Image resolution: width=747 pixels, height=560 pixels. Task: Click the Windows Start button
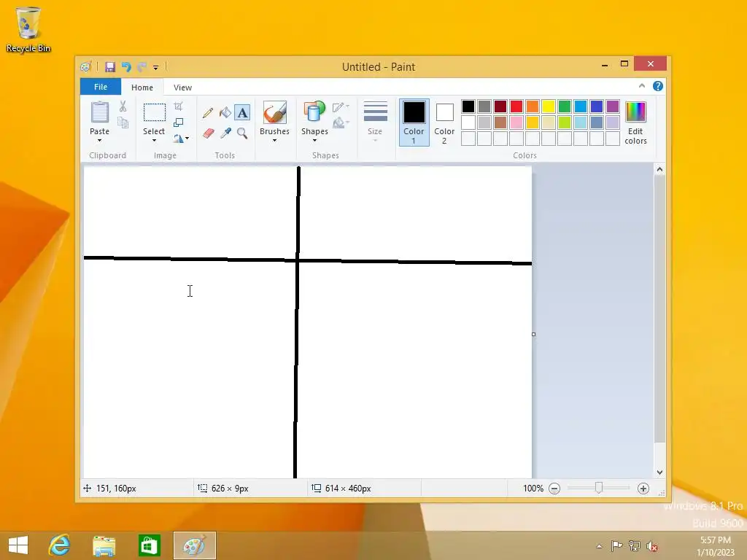coord(18,545)
